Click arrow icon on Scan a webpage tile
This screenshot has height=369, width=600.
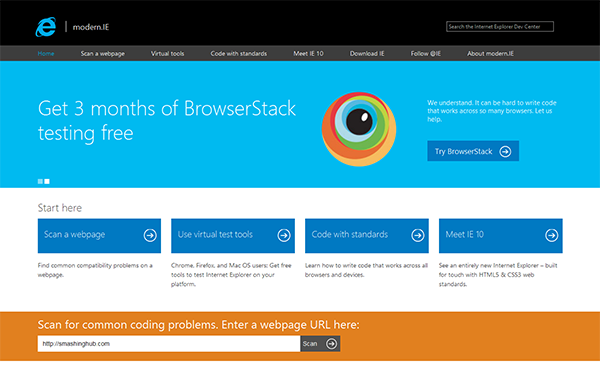click(150, 235)
